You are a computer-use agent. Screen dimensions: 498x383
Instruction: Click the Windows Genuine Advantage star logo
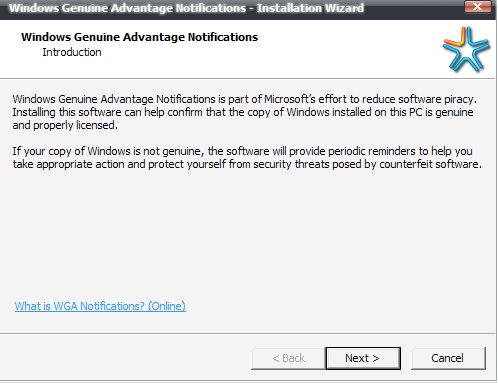tap(466, 49)
